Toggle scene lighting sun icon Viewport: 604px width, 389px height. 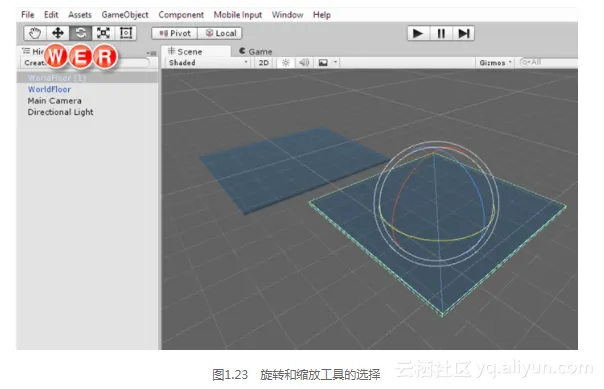point(285,63)
